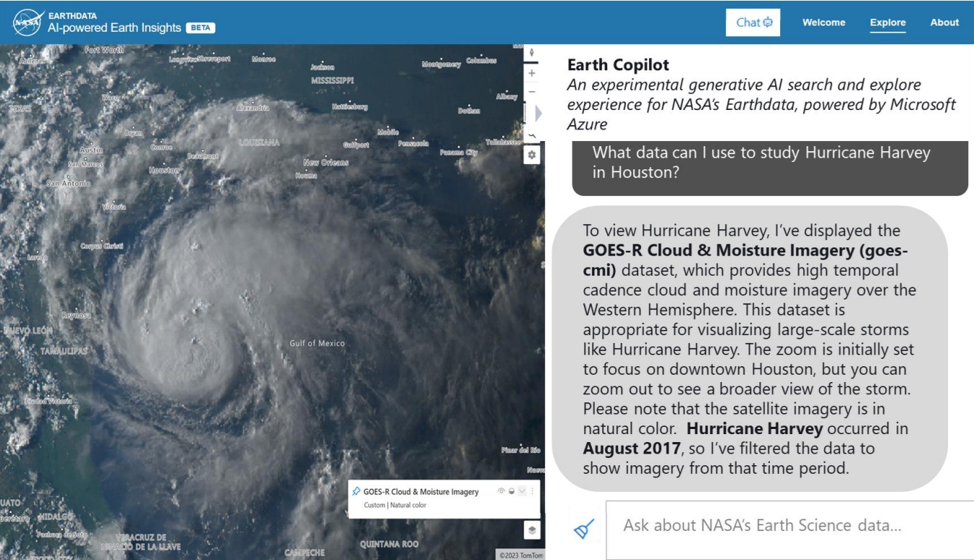The width and height of the screenshot is (974, 560).
Task: Click the 'Reynosa' label on the map
Action: [75, 315]
